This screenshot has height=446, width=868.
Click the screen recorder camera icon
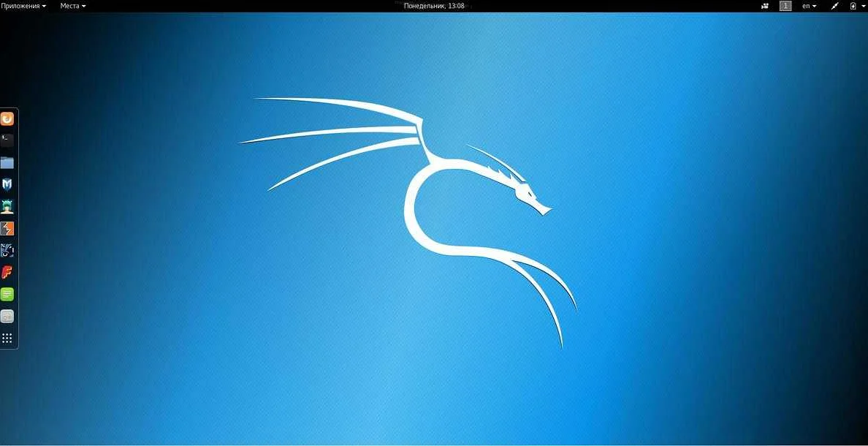pos(766,6)
